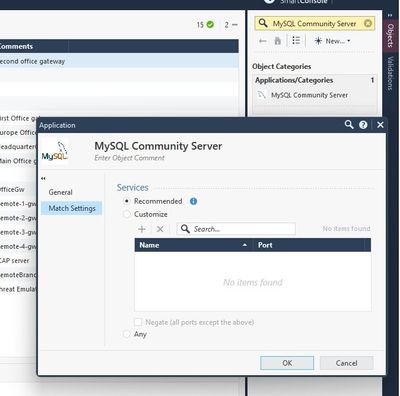Click the MySQL logo thumbnail
The height and width of the screenshot is (396, 400).
(x=55, y=152)
